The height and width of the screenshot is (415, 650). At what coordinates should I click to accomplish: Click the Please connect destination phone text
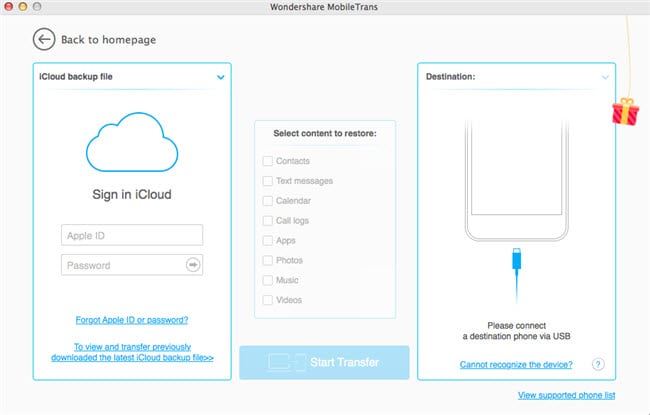517,331
